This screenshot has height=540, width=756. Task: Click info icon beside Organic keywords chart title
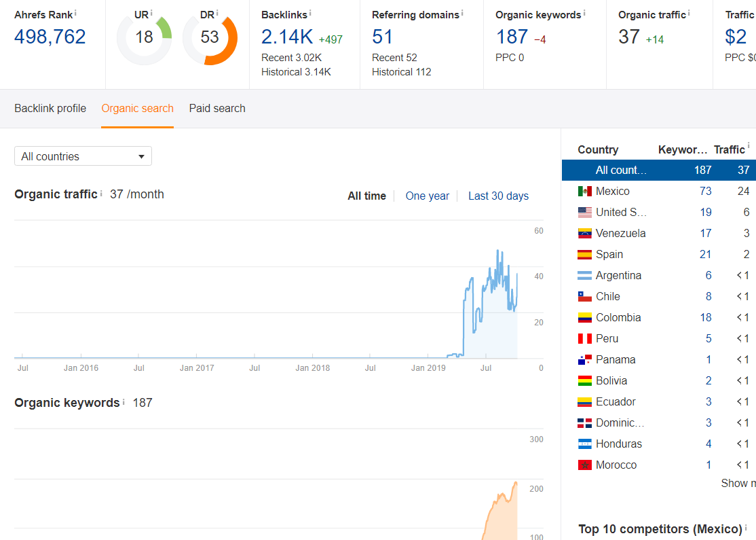(x=124, y=401)
